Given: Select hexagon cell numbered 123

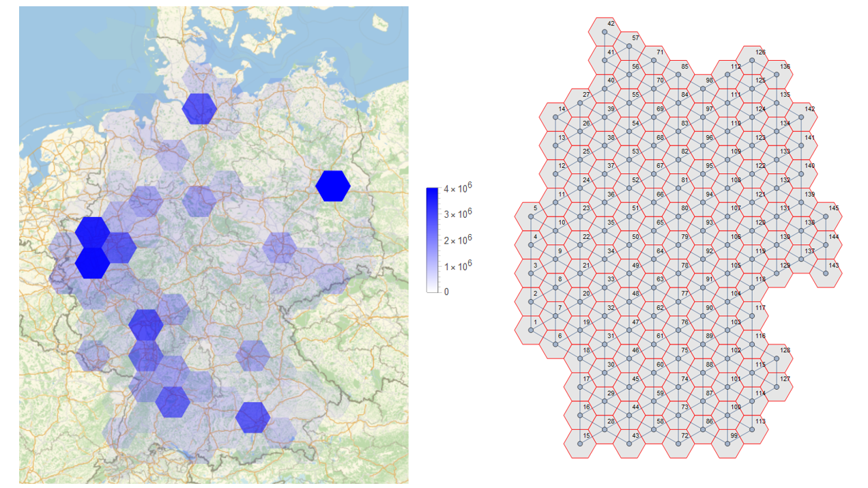Looking at the screenshot, I should [752, 146].
